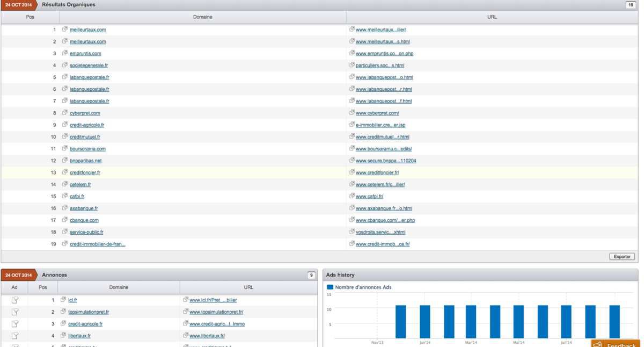
Task: Click the URL header of Résultats Organiques
Action: tap(492, 17)
